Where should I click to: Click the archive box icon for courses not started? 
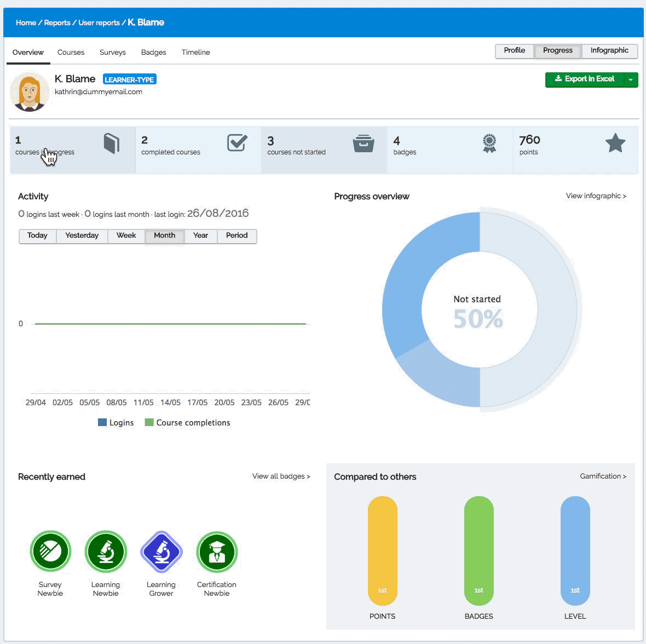[364, 143]
